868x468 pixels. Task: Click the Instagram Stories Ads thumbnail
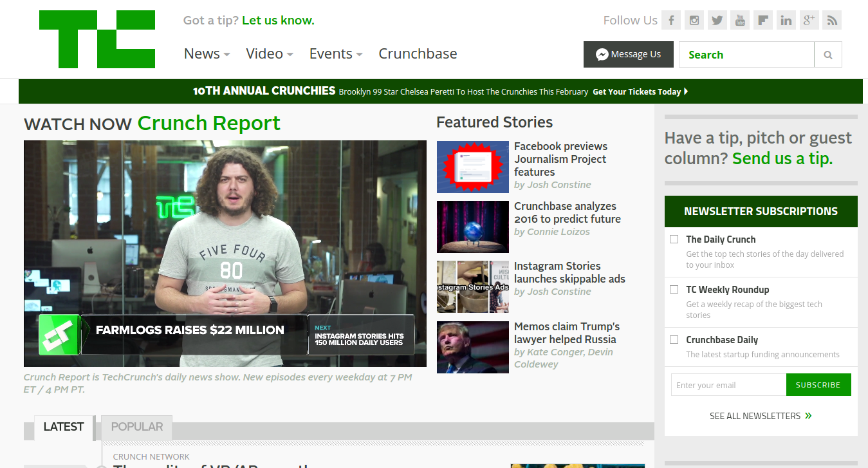click(473, 287)
